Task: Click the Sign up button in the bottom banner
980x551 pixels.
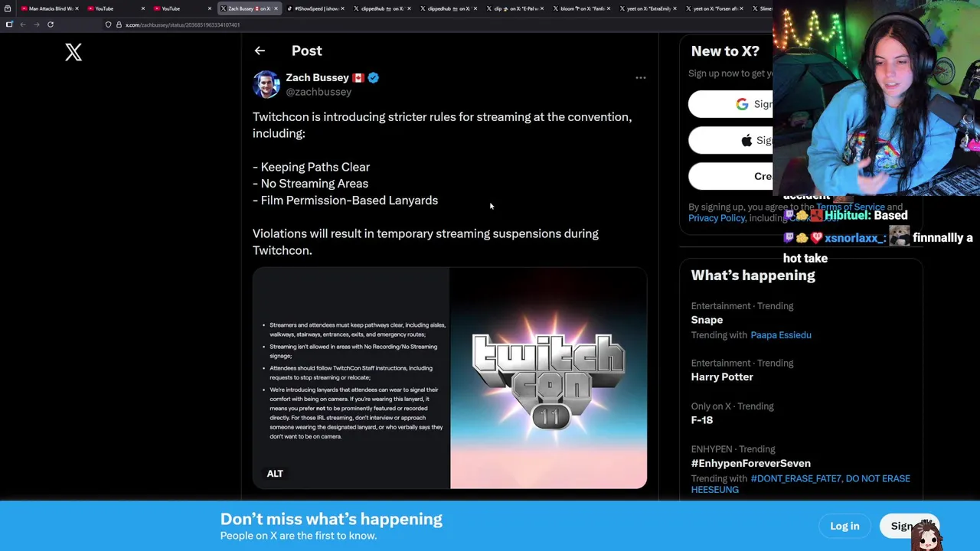Action: coord(909,526)
